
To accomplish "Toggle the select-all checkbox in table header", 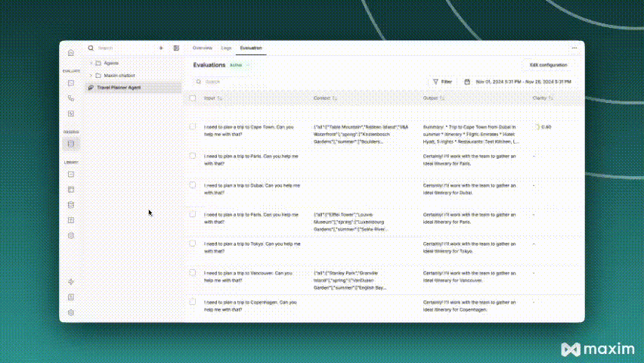I will tap(193, 98).
